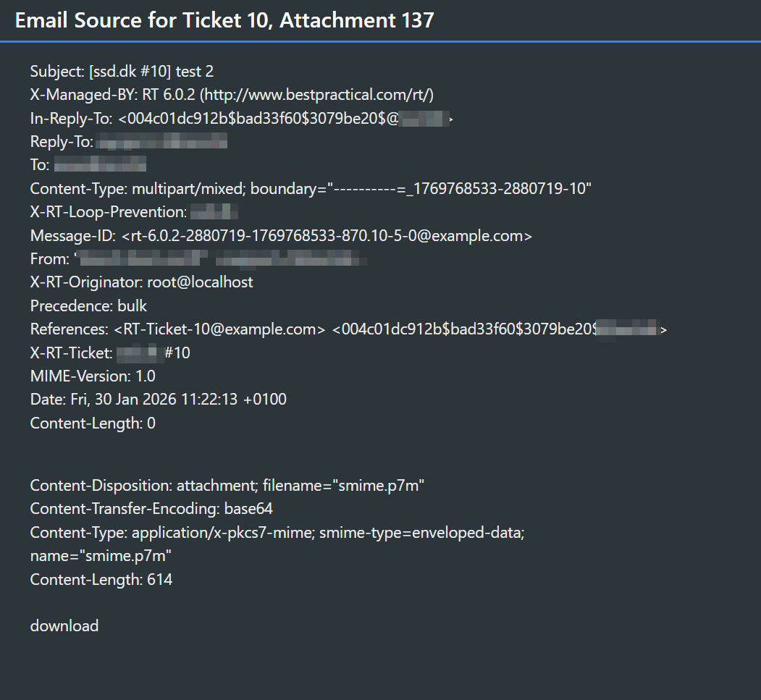Click the Precedence: bulk line
The image size is (761, 700).
tap(88, 305)
